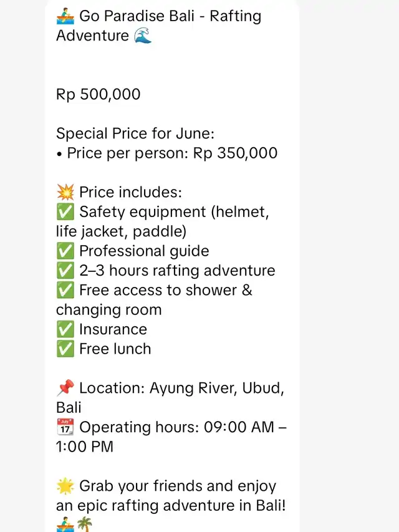399x532 pixels.
Task: Click the Ayung River, Ubud location text
Action: (x=217, y=388)
